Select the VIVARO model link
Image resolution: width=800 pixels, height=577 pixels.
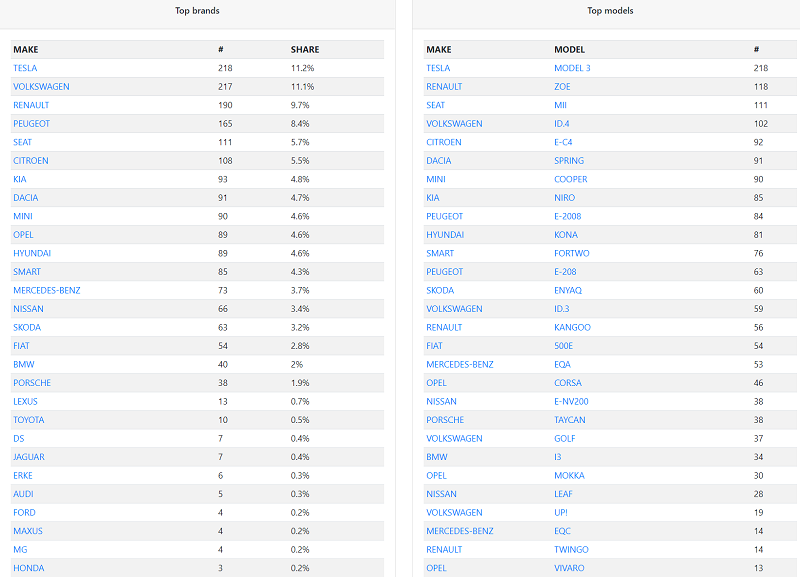[x=569, y=568]
